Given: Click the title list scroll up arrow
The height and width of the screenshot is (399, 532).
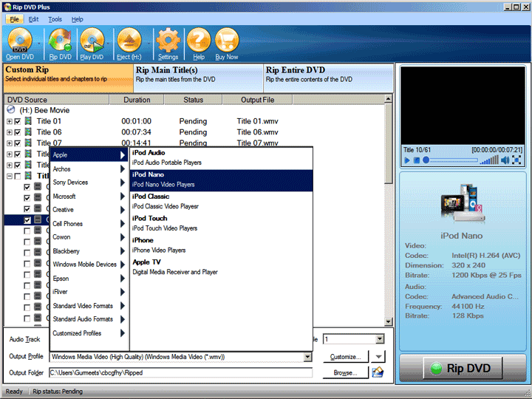Looking at the screenshot, I should [389, 99].
